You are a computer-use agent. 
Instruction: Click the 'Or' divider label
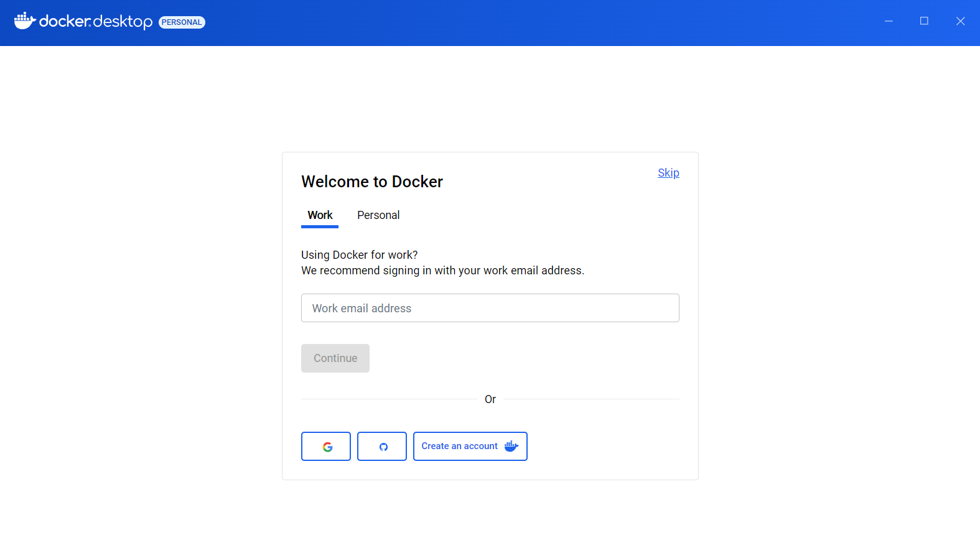[x=490, y=399]
